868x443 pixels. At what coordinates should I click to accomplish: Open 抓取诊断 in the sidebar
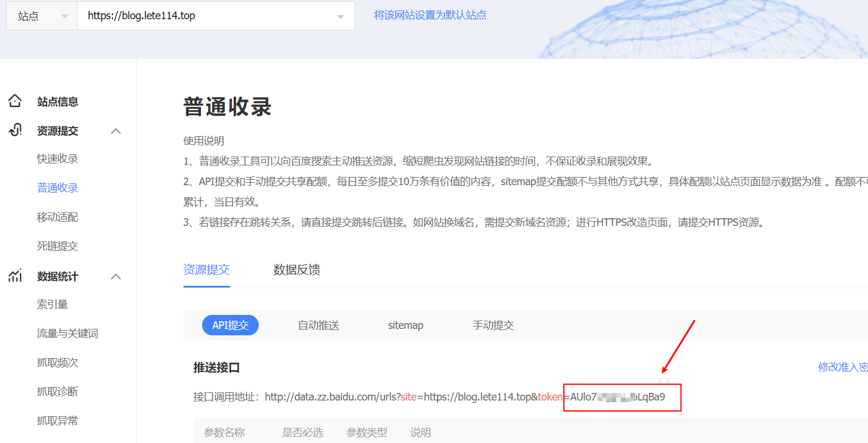[57, 392]
